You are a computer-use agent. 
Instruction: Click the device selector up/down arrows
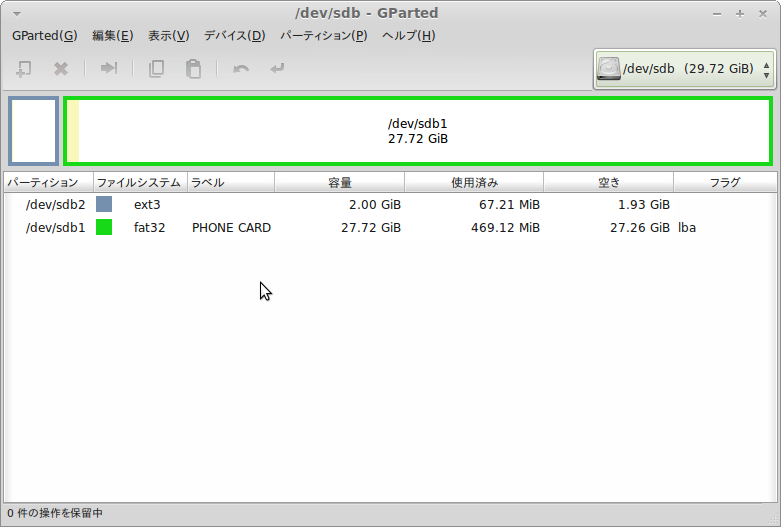pyautogui.click(x=767, y=69)
